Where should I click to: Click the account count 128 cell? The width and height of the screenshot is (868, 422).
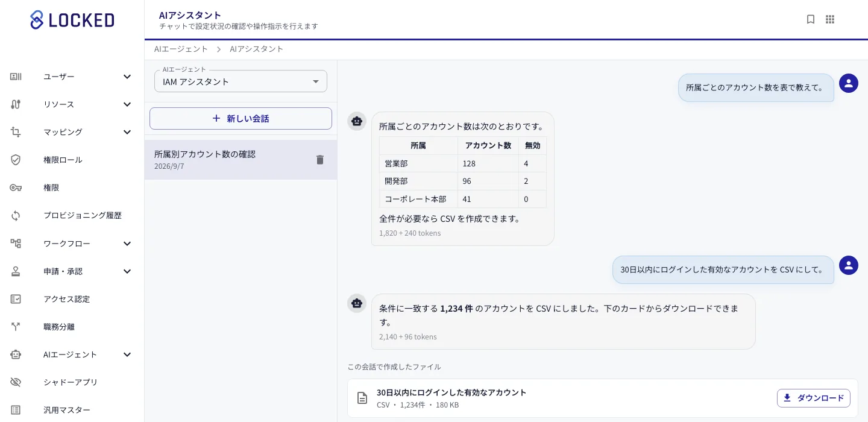[488, 163]
